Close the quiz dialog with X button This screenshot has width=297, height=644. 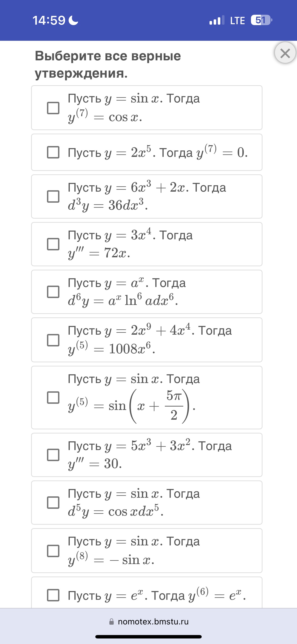pyautogui.click(x=285, y=53)
